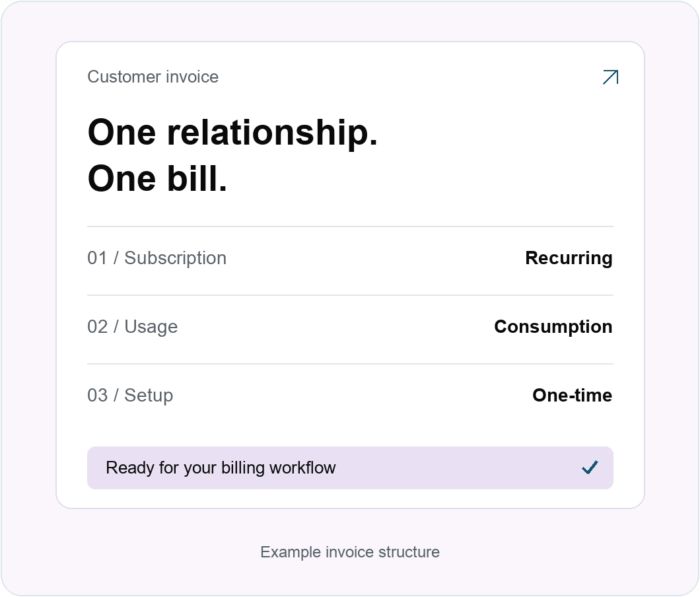This screenshot has height=597, width=700.
Task: Click the number 01 in the Subscription row
Action: [x=97, y=258]
